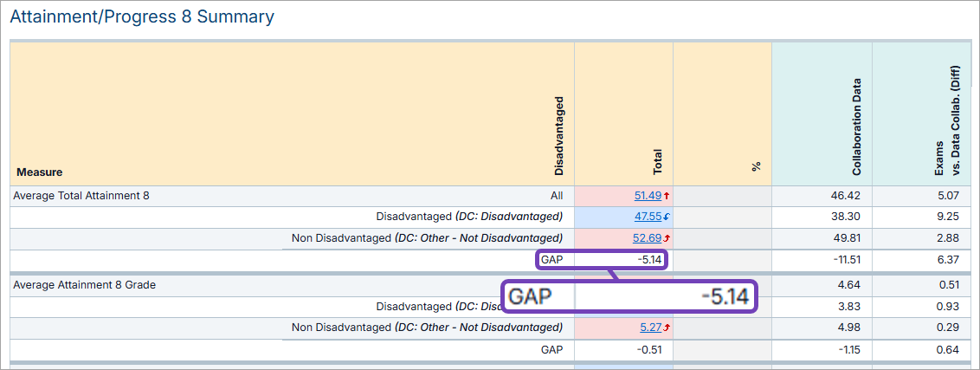Click the Total column header
980x370 pixels.
pos(658,160)
